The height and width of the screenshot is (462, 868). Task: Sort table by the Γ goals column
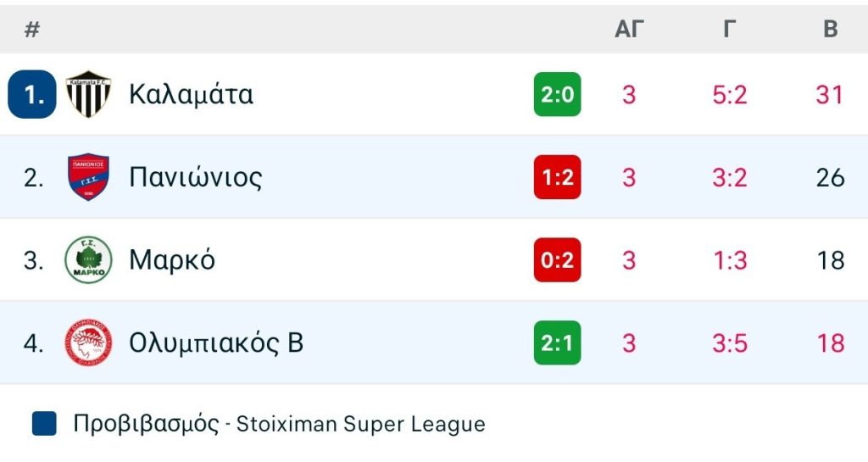coord(730,30)
